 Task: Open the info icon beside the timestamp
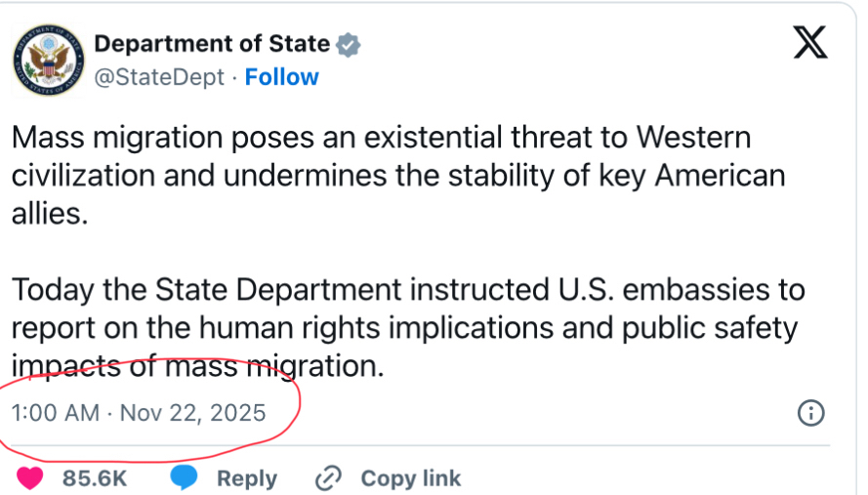(811, 413)
